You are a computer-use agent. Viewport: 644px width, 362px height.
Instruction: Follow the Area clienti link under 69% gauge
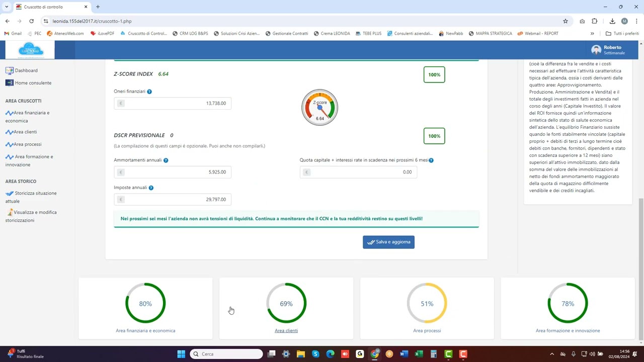(286, 331)
